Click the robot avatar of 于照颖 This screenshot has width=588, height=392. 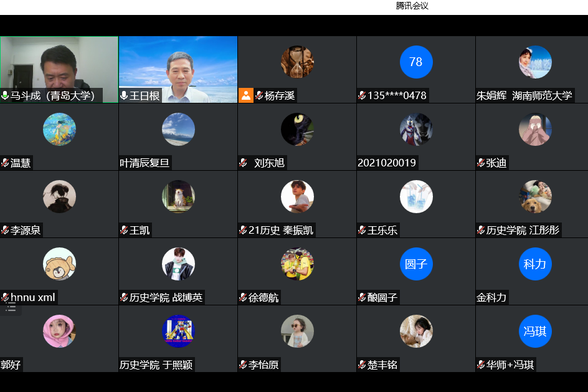(x=178, y=331)
